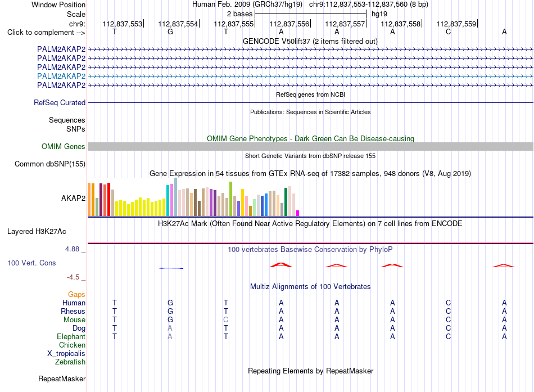534x392 pixels.
Task: Click position label 112,837,559
Action: tap(456, 24)
